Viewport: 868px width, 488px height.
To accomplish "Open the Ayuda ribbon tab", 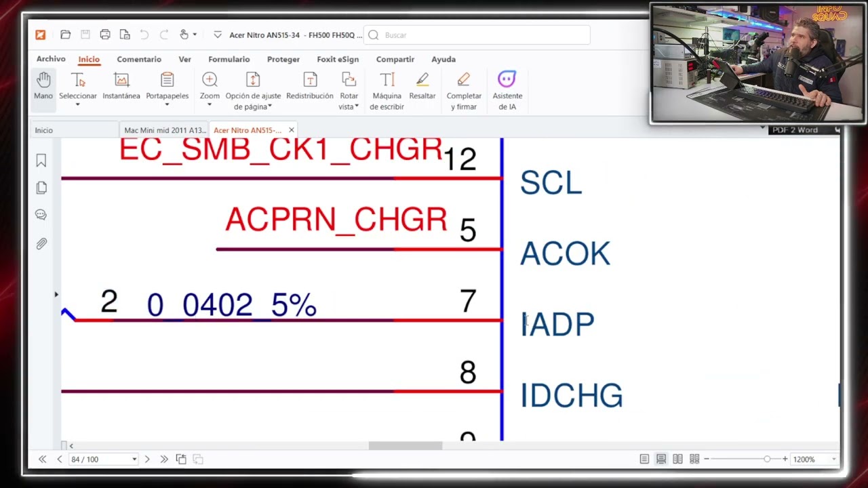I will [443, 59].
